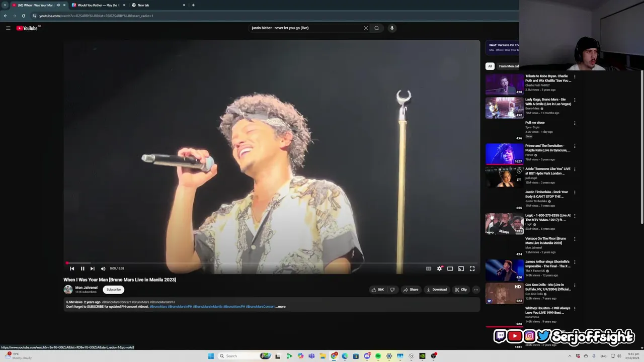Open options for Tribute to Kobe Bryant video
644x362 pixels.
[575, 77]
